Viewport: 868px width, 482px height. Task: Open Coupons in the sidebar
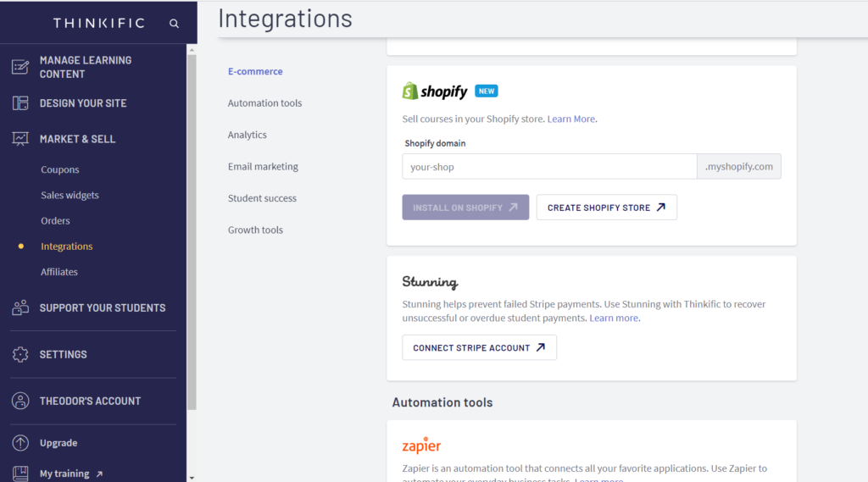point(60,169)
